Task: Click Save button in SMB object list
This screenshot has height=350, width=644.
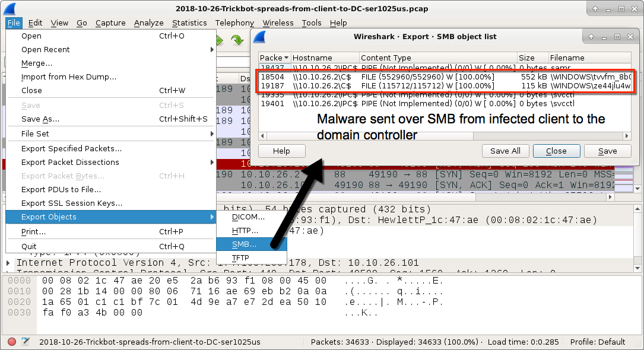Action: [607, 151]
